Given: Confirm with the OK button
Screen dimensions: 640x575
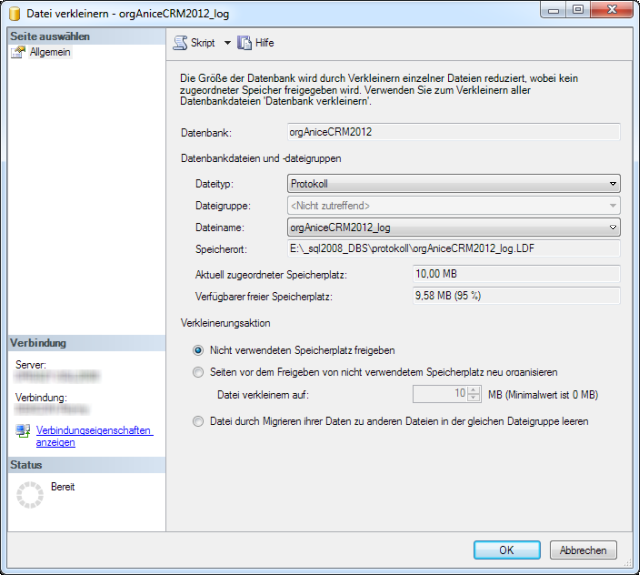Looking at the screenshot, I should [507, 550].
